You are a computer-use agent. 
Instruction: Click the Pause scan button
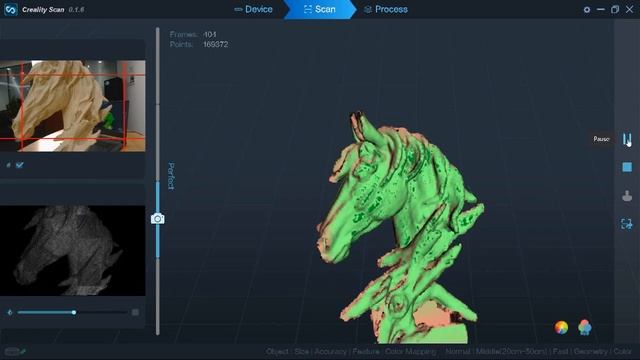pyautogui.click(x=627, y=139)
